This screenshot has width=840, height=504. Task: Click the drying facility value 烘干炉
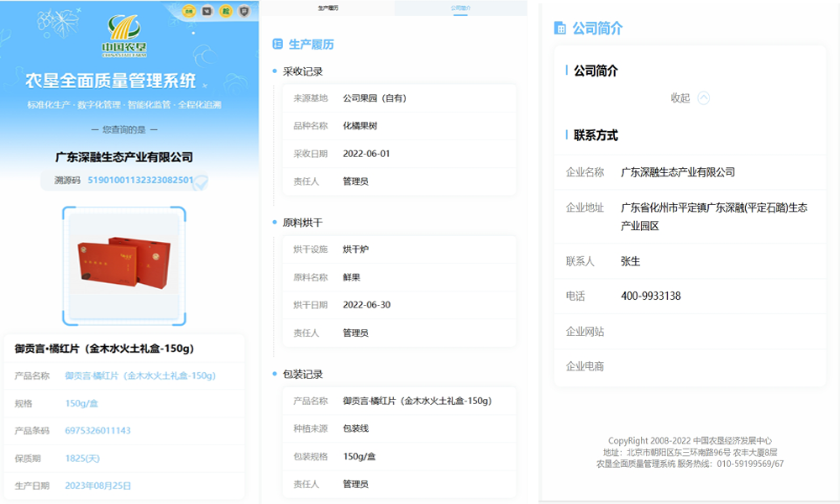click(x=355, y=249)
